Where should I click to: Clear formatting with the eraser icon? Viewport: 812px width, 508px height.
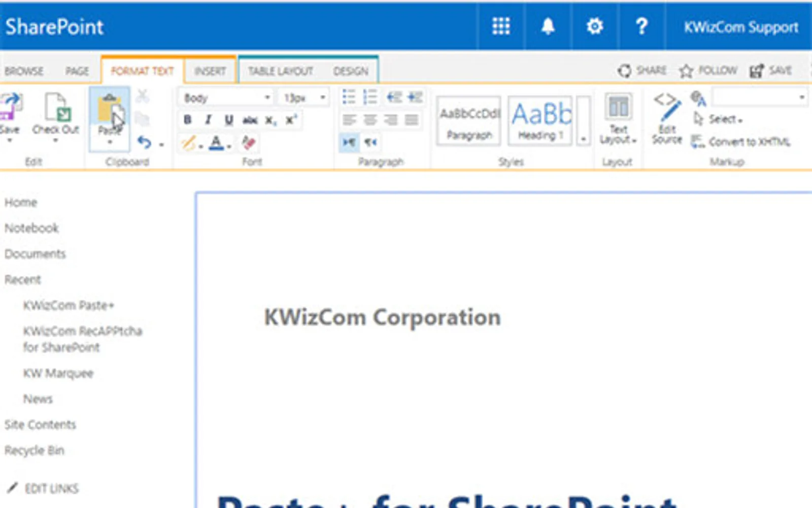tap(248, 143)
